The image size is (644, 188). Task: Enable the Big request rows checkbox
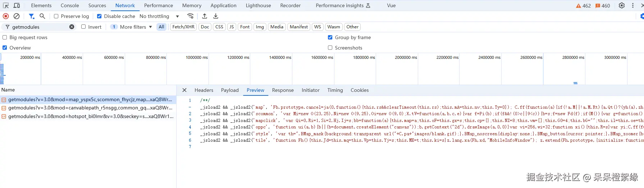pos(5,37)
